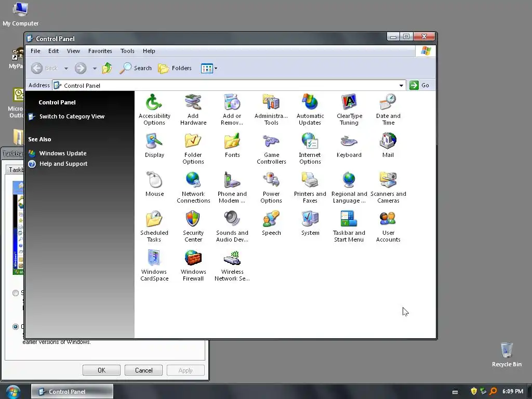Open Sounds and Audio Devices icon
Viewport: 532px width, 399px height.
[232, 227]
